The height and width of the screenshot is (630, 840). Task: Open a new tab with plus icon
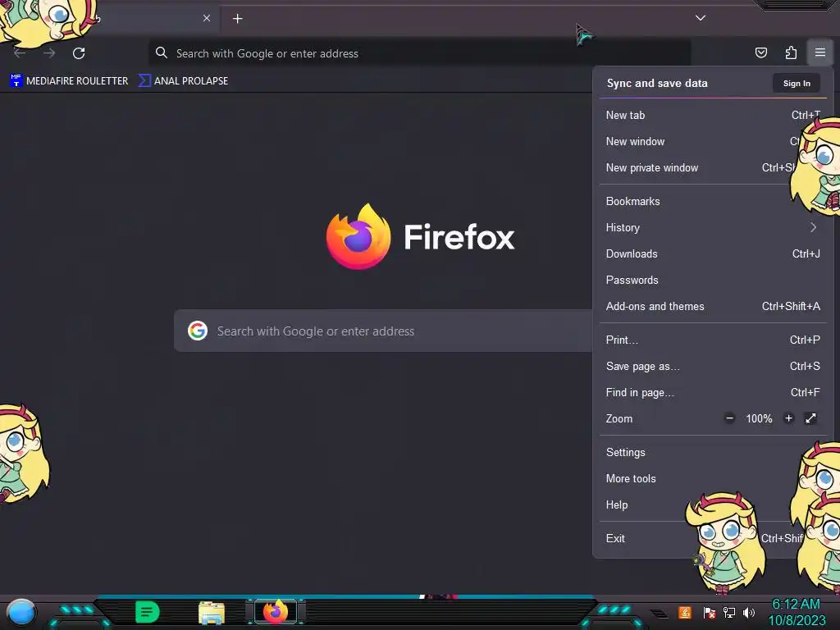237,19
